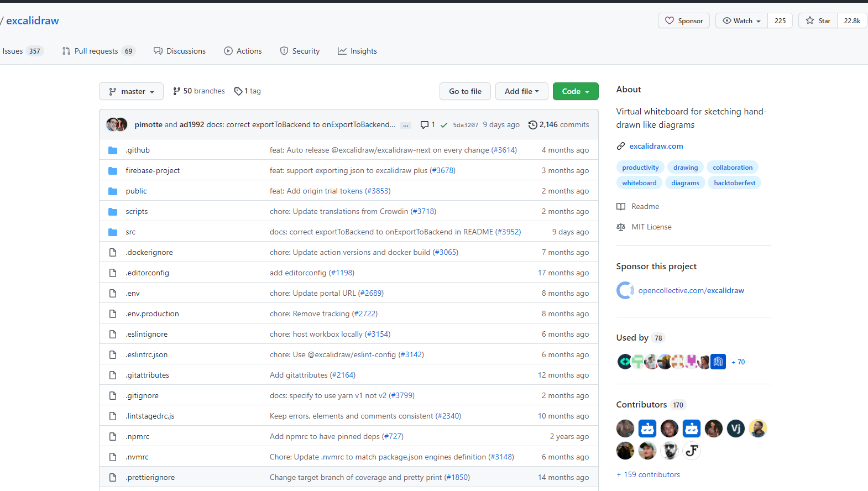Switch to the Discussions tab
Screen dimensions: 868x491
[x=180, y=51]
